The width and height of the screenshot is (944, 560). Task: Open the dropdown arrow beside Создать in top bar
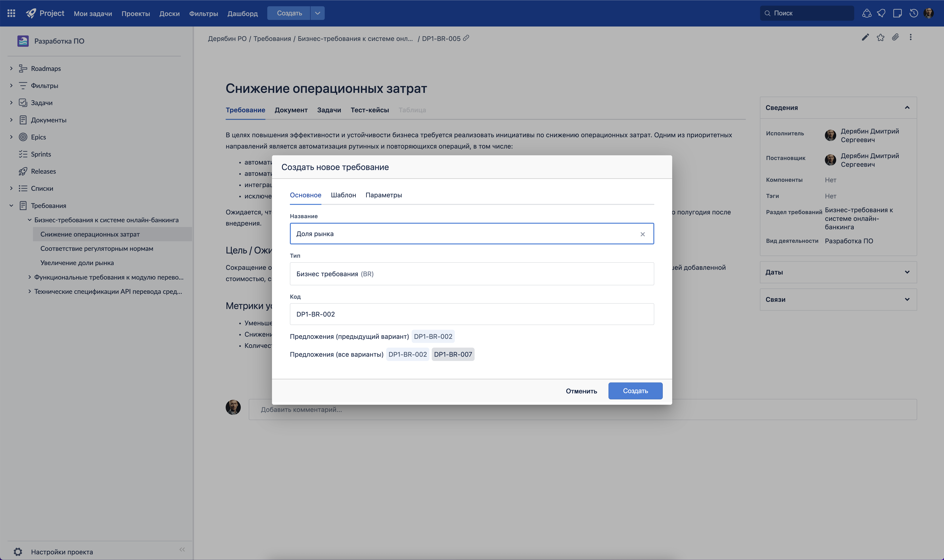pos(317,13)
